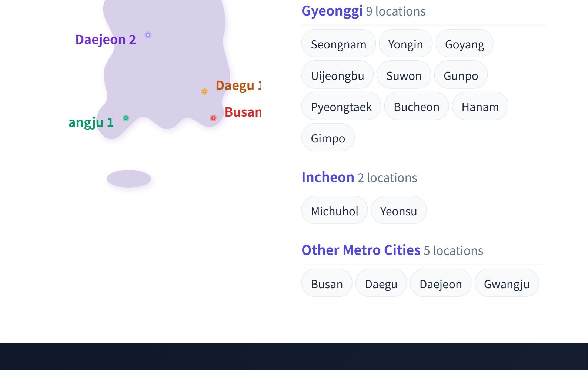Click the Busan chip under Other Metro Cities

click(327, 283)
